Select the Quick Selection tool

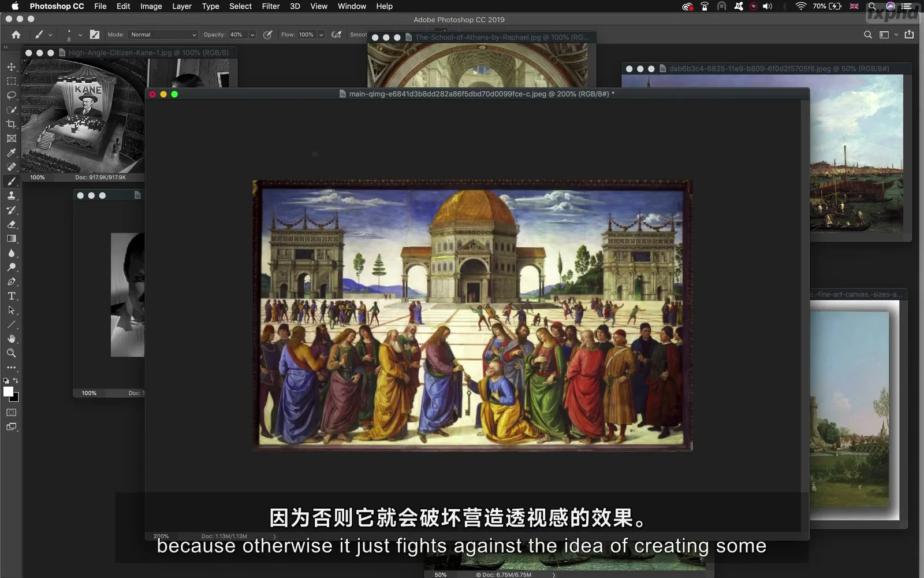point(11,110)
